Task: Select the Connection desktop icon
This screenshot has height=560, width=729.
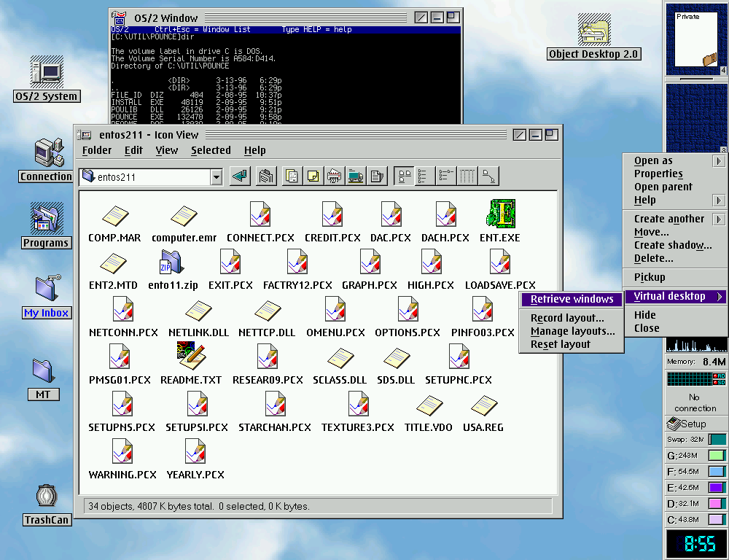Action: [x=50, y=152]
